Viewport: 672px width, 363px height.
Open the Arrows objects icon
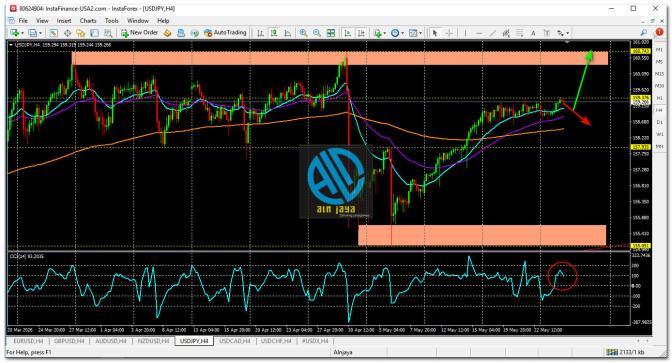coord(560,33)
